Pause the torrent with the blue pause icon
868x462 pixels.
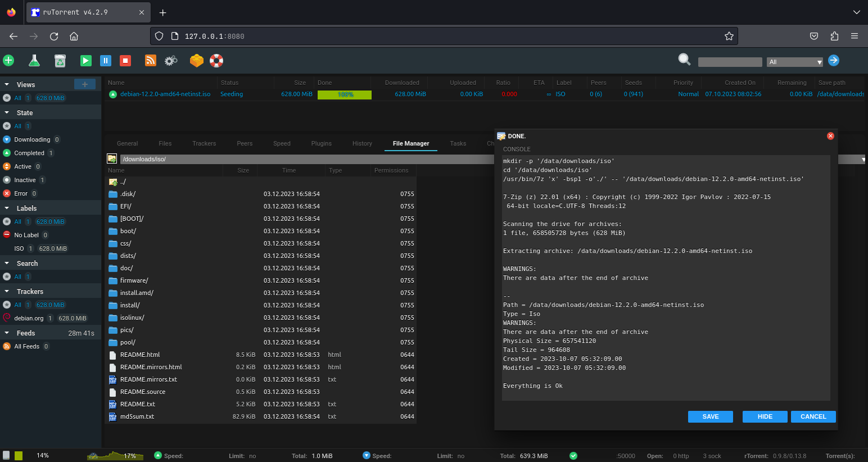pos(106,61)
